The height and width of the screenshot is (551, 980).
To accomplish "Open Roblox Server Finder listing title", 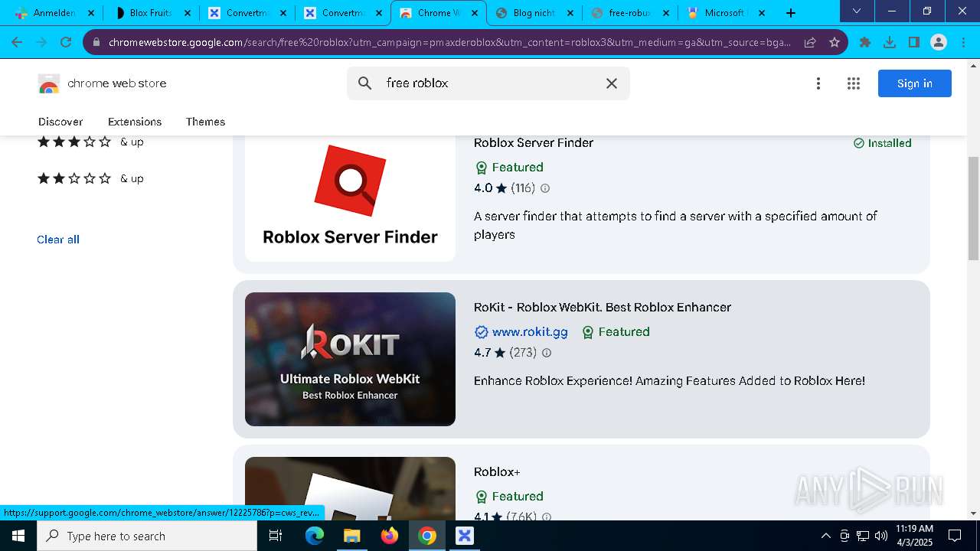I will [534, 143].
